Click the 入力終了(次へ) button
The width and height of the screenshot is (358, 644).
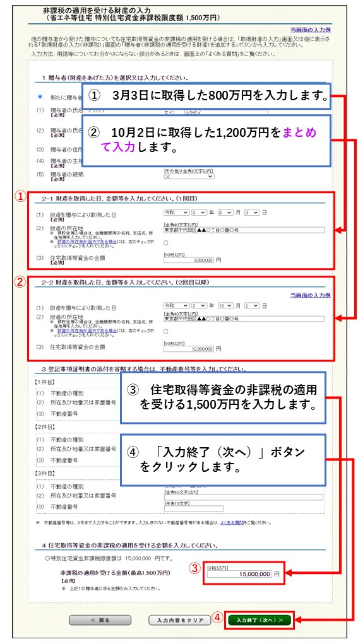click(x=260, y=620)
